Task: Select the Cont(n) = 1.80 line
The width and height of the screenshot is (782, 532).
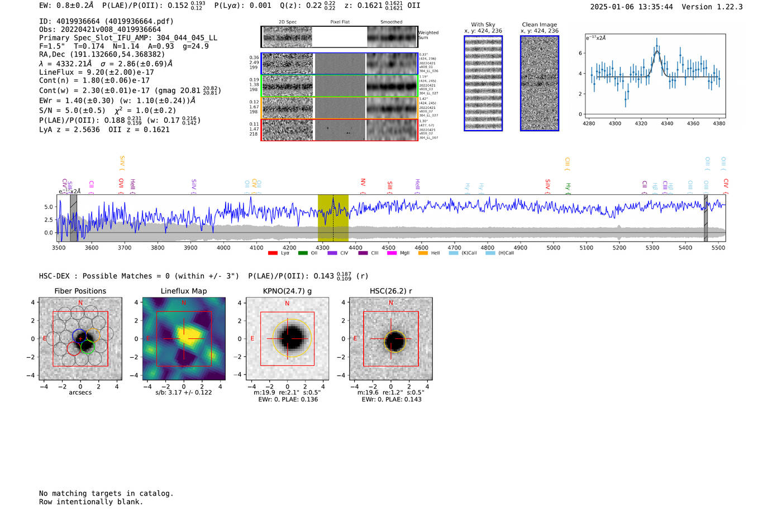Action: click(x=94, y=80)
